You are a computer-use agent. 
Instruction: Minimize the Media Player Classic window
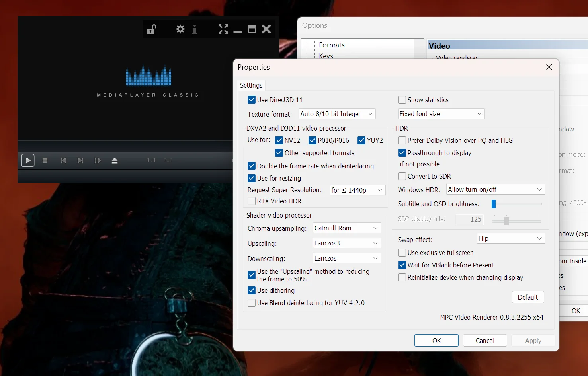point(238,31)
